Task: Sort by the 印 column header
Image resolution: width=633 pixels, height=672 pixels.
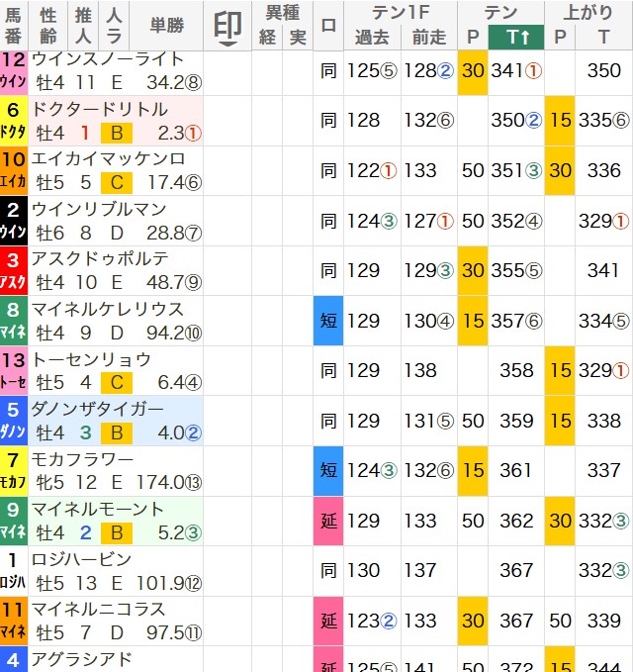Action: coord(227,26)
